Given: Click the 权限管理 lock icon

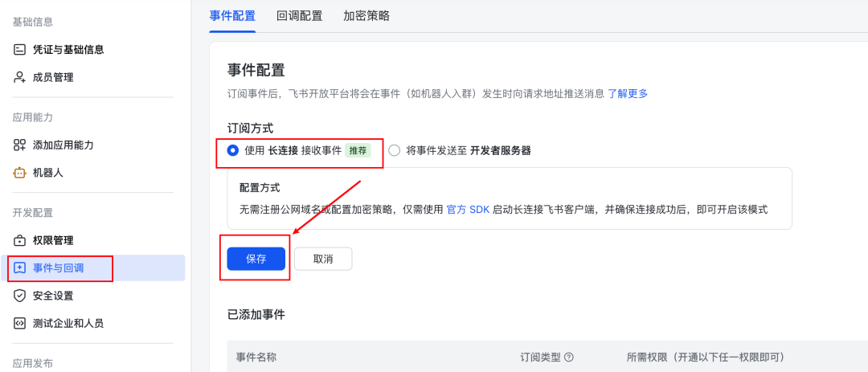Looking at the screenshot, I should click(x=20, y=241).
